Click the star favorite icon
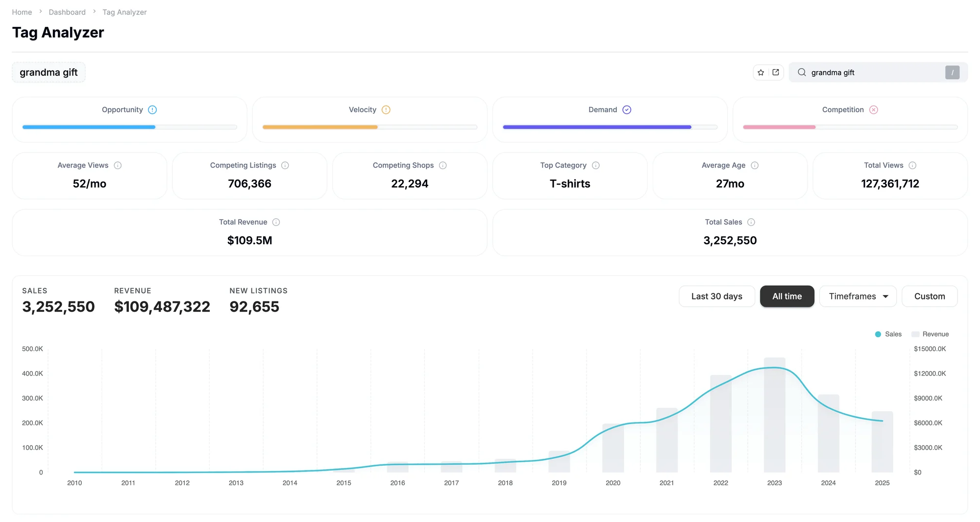Image resolution: width=980 pixels, height=522 pixels. (760, 73)
